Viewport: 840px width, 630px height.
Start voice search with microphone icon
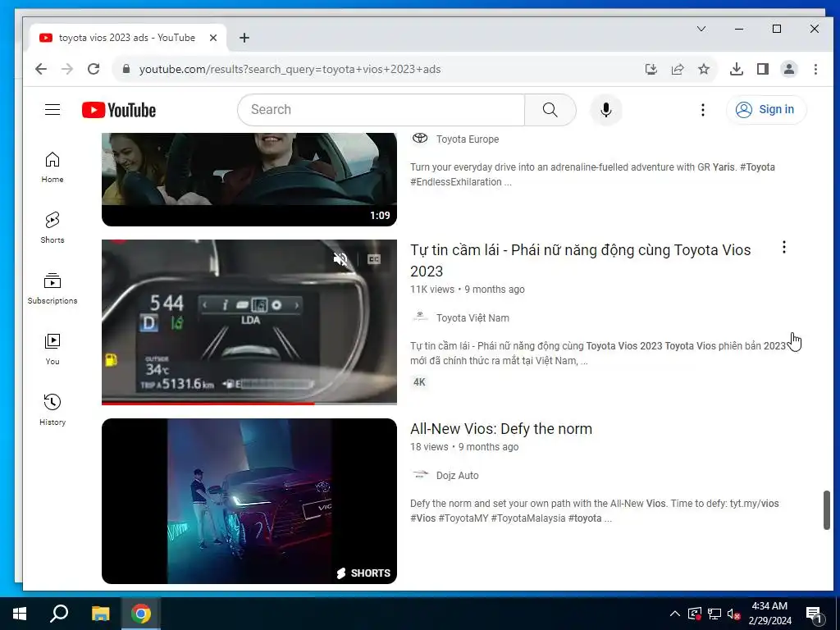point(606,110)
